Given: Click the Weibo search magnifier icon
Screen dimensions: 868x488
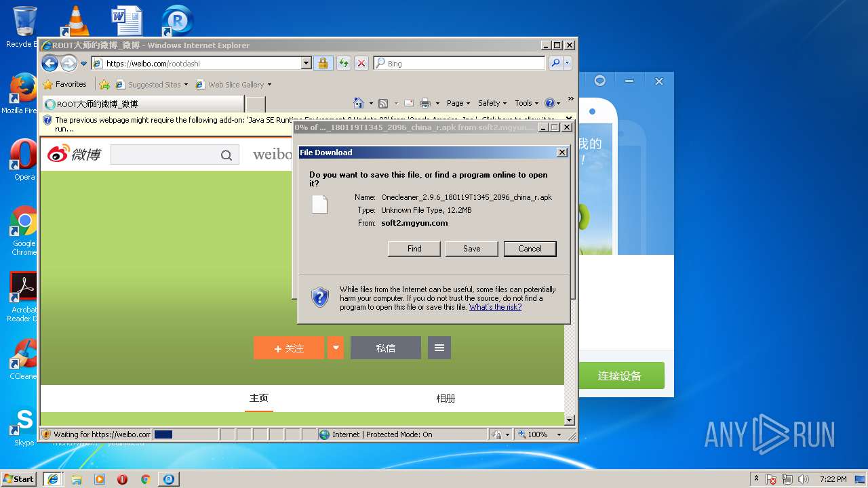Looking at the screenshot, I should 226,155.
